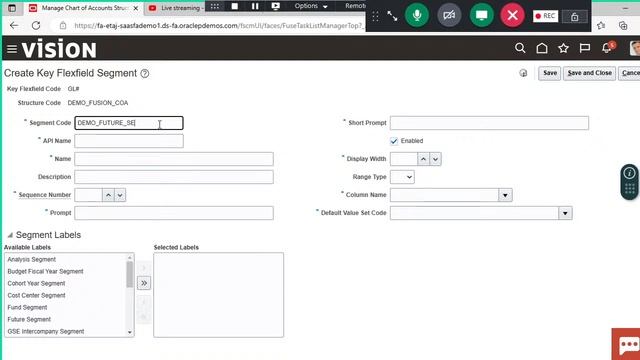Click the Description input field

pos(174,177)
